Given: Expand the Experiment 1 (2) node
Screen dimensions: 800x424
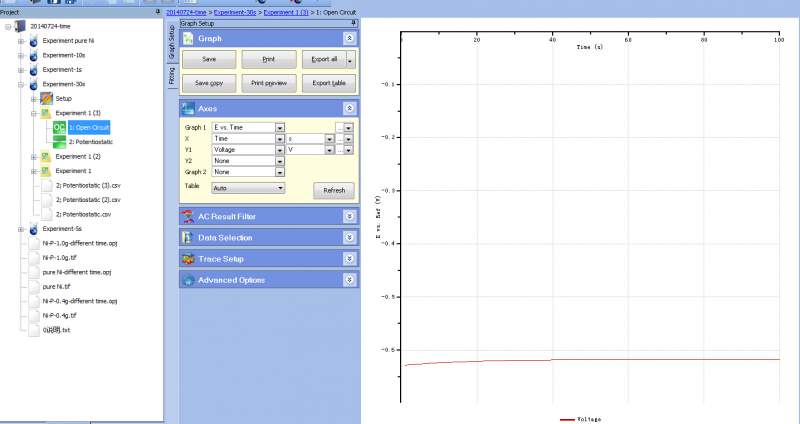Looking at the screenshot, I should pos(34,157).
